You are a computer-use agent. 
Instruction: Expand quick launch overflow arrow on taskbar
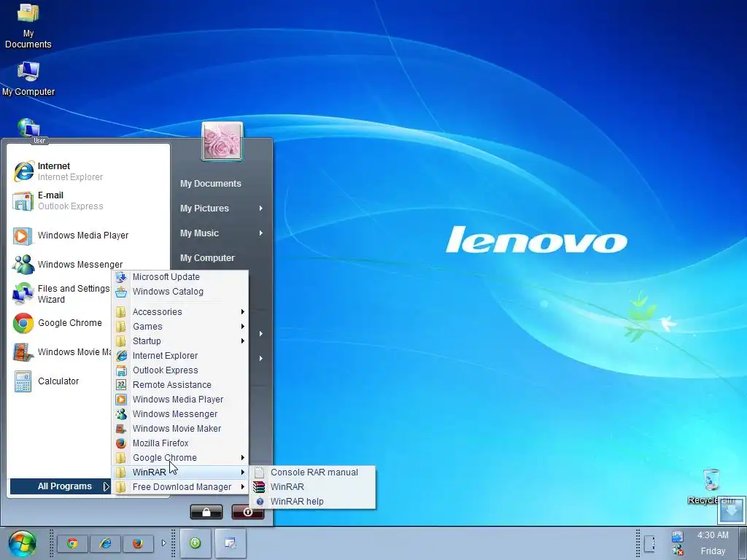163,542
